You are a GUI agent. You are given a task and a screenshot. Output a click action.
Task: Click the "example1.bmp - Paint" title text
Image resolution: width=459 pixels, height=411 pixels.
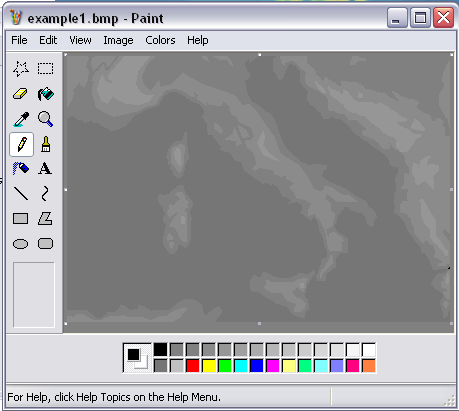tap(95, 18)
